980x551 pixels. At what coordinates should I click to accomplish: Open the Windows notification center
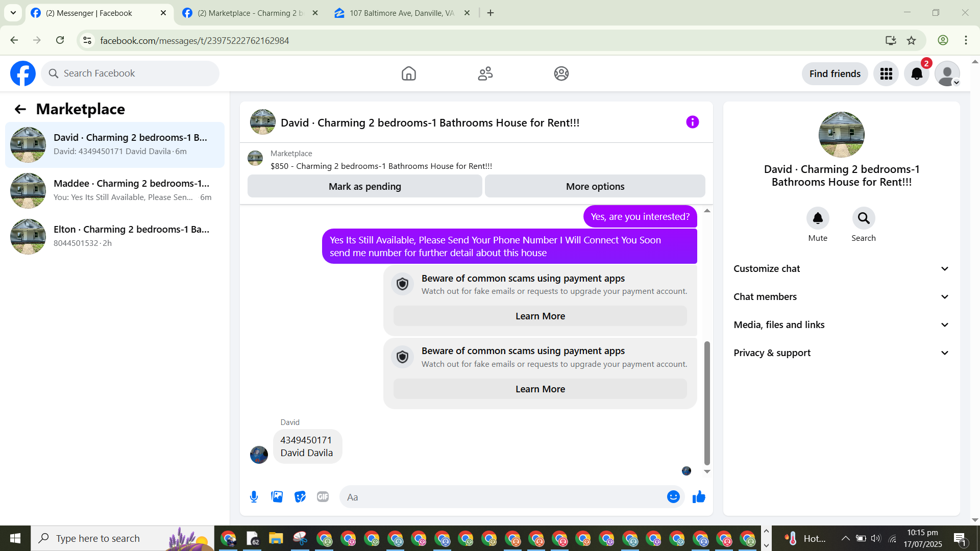960,538
